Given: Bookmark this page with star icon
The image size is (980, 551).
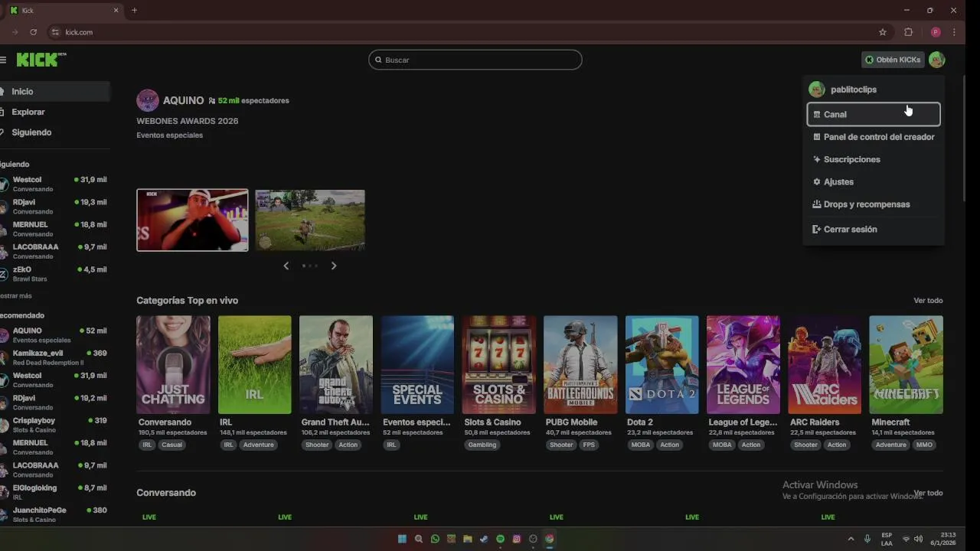Looking at the screenshot, I should coord(883,32).
